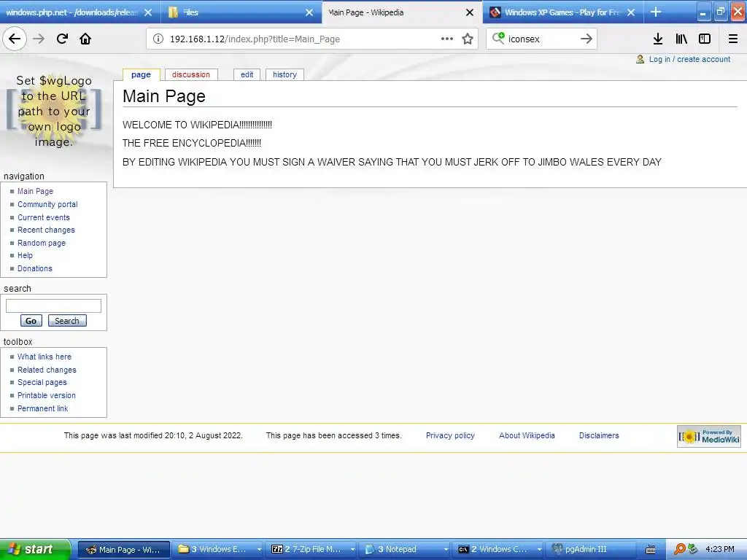Click the Main Page - Wi... taskbar button

point(124,549)
